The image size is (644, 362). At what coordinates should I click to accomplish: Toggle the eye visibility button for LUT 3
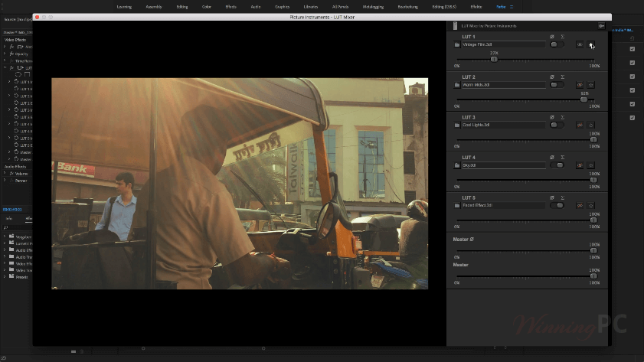[580, 126]
